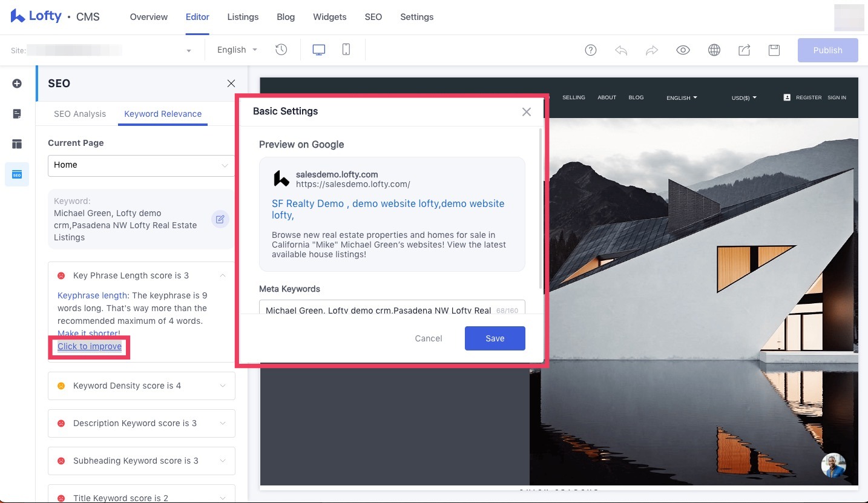The width and height of the screenshot is (868, 503).
Task: Open the USD($) currency dropdown
Action: (x=744, y=97)
